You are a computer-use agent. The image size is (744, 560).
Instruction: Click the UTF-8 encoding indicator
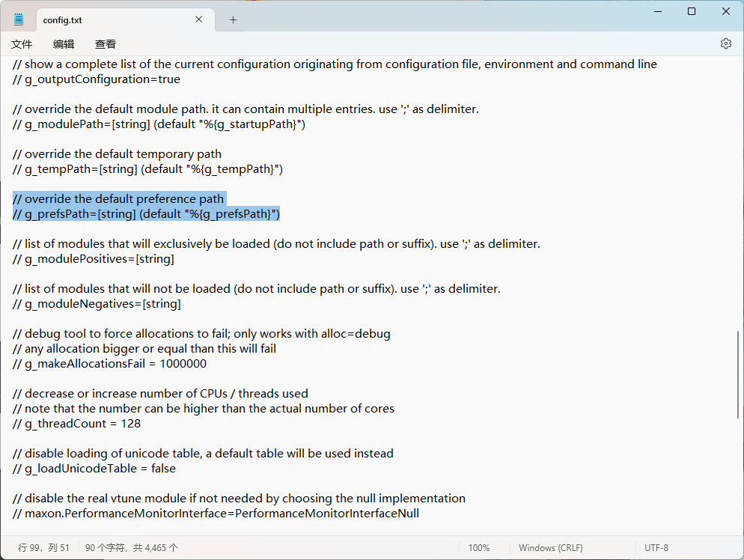pos(656,548)
